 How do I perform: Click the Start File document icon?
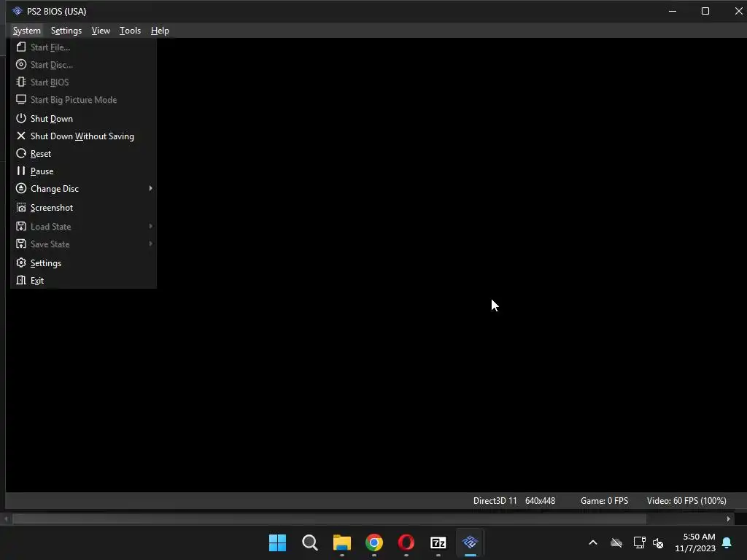coord(21,47)
